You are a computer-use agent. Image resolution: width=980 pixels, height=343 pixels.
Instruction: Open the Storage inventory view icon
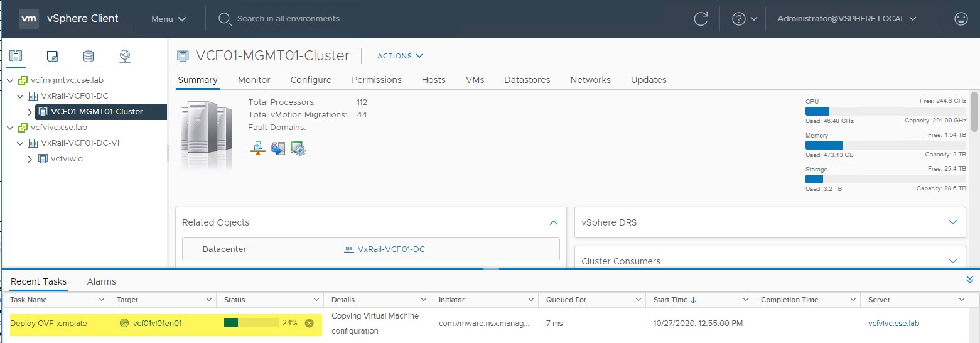(89, 57)
